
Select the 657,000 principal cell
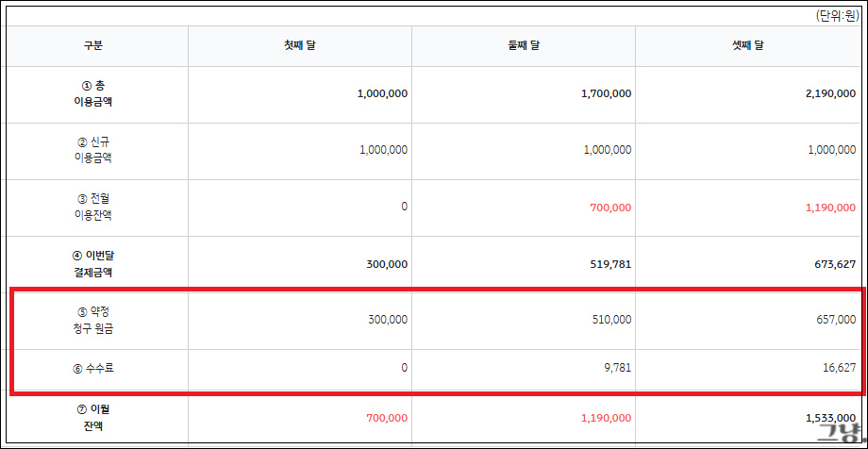[x=830, y=320]
